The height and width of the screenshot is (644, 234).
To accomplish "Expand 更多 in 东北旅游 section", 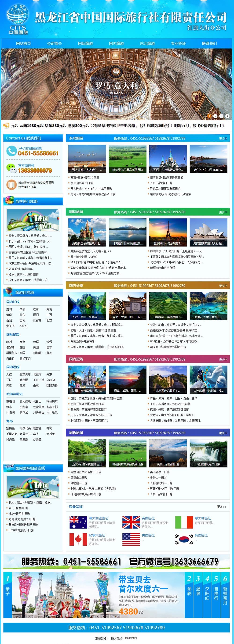I will pyautogui.click(x=223, y=139).
